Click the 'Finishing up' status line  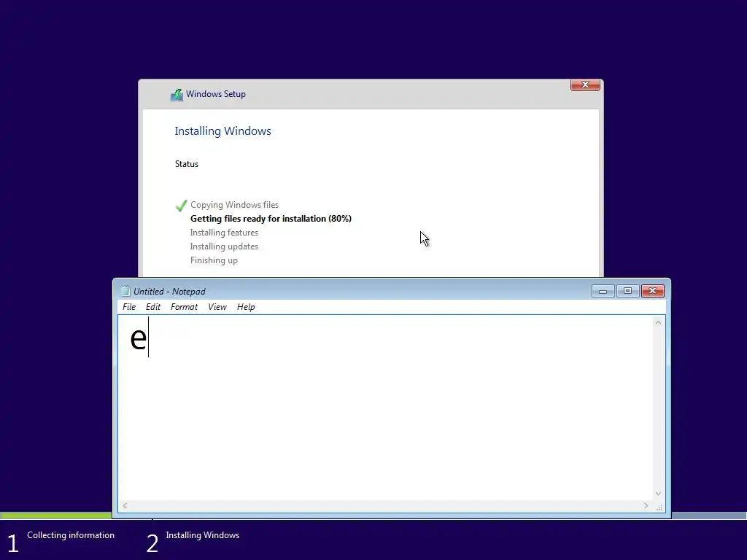pyautogui.click(x=214, y=260)
